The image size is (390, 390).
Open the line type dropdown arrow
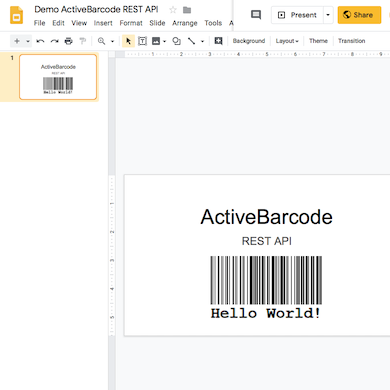coord(202,41)
